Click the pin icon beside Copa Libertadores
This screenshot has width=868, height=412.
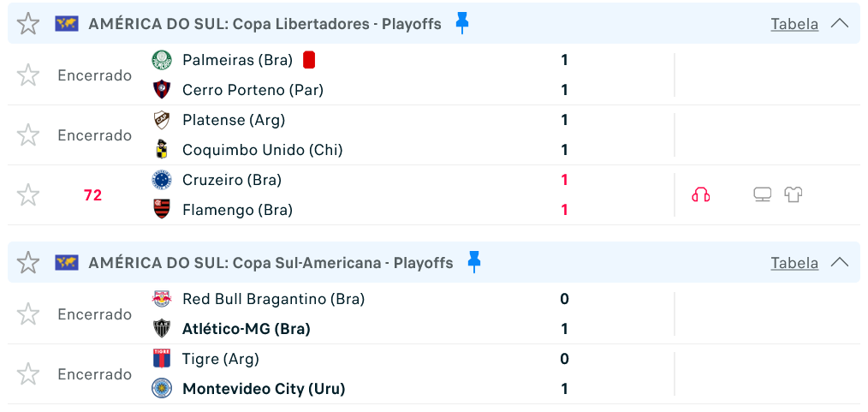coord(462,23)
